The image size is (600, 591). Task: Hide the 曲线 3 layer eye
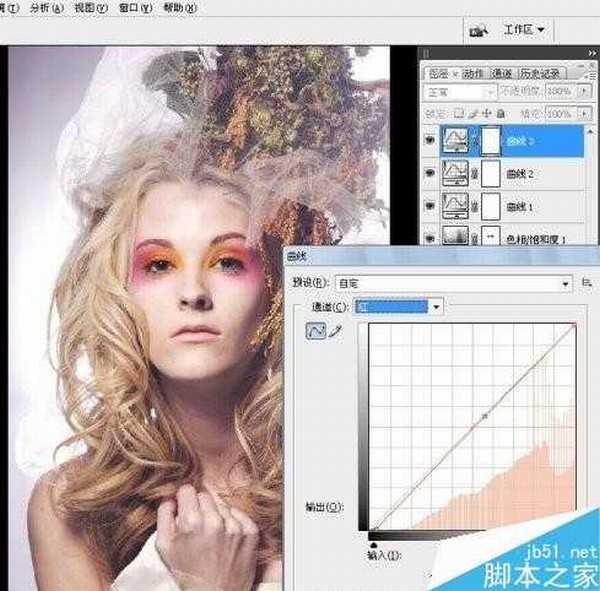pyautogui.click(x=430, y=140)
